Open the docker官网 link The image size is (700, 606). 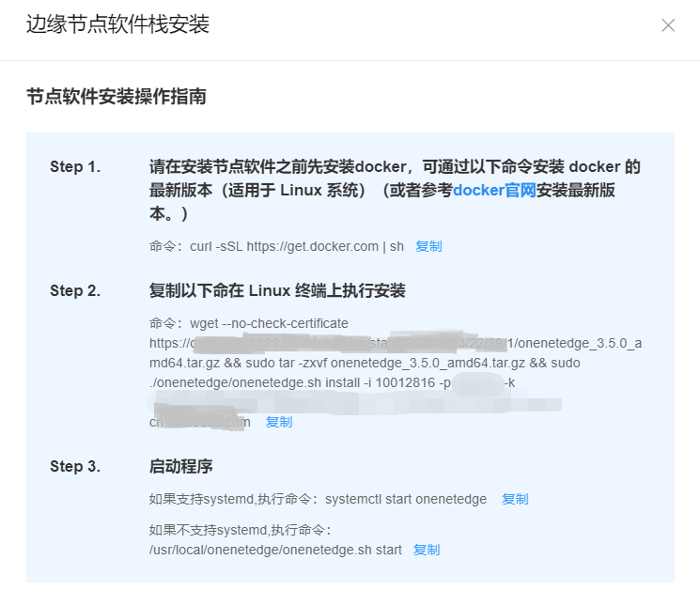(x=494, y=190)
